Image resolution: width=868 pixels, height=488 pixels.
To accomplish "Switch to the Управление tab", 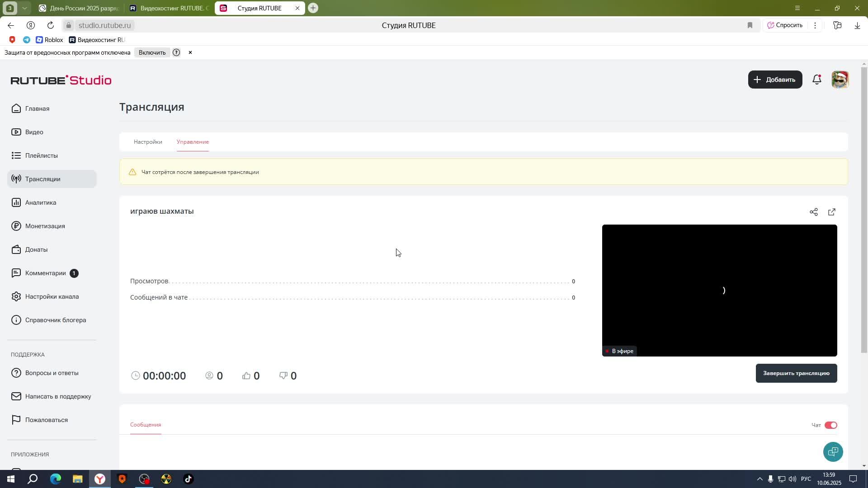I will point(193,142).
